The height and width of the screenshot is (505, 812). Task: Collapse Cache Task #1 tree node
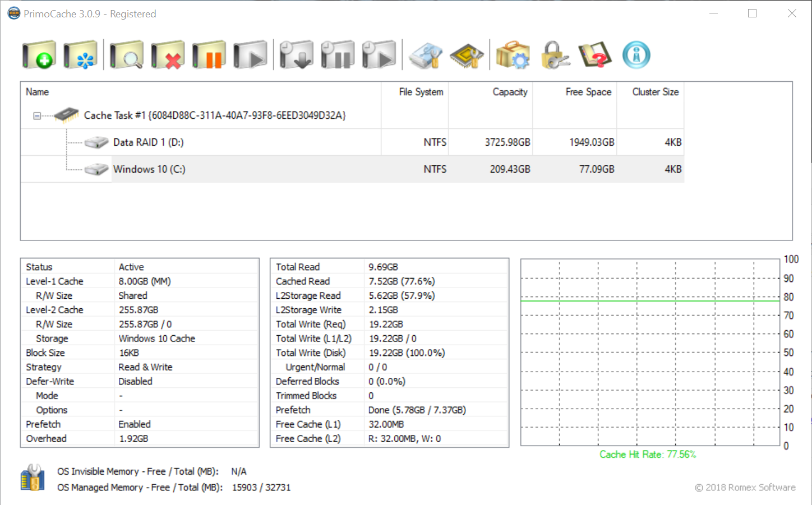click(37, 116)
